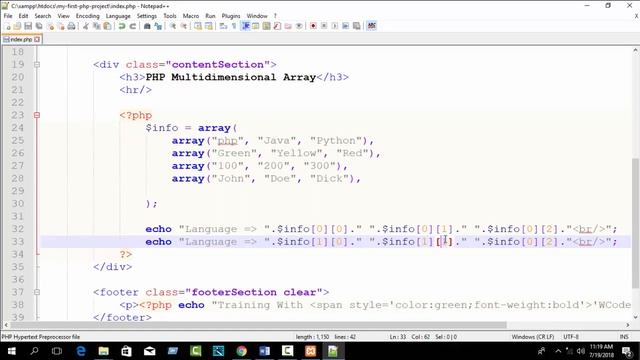This screenshot has height=360, width=640.
Task: Click the Save All toolbar icon
Action: (x=39, y=26)
